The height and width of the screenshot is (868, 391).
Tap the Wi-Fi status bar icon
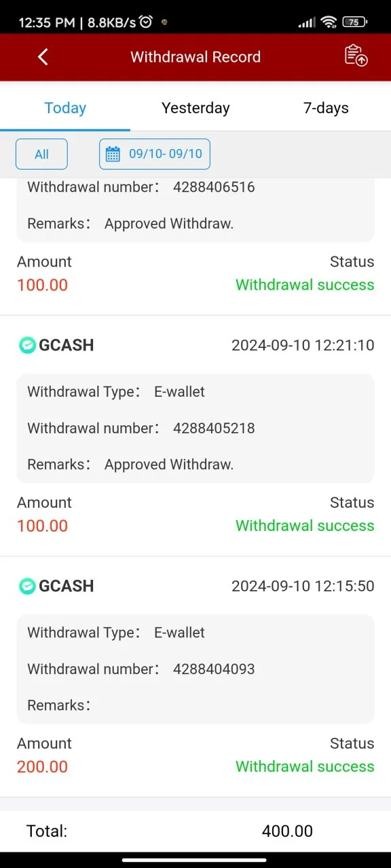(329, 22)
